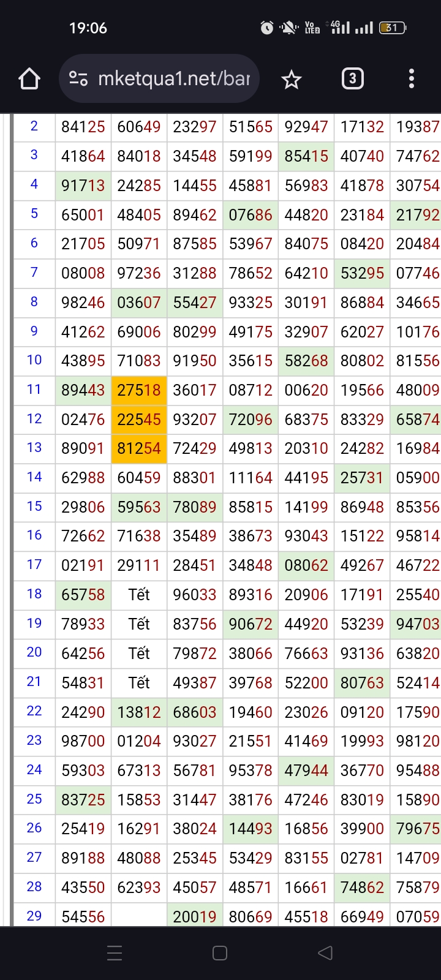Image resolution: width=441 pixels, height=980 pixels.
Task: Click row number 25 link
Action: pyautogui.click(x=34, y=799)
